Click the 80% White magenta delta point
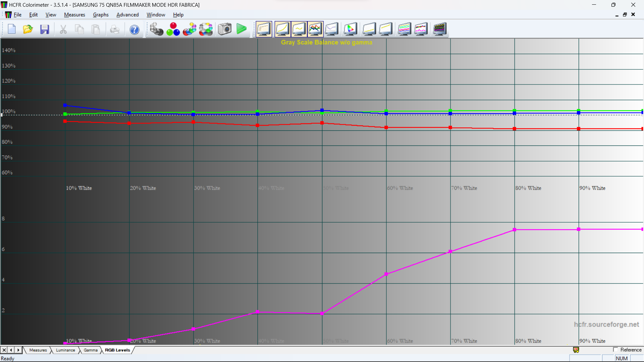 (515, 230)
